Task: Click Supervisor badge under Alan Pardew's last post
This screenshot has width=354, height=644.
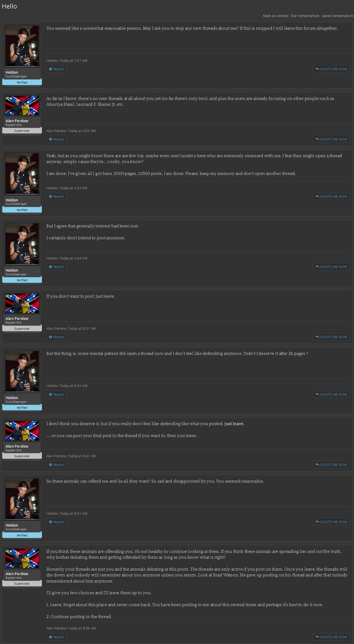Action: click(x=22, y=584)
